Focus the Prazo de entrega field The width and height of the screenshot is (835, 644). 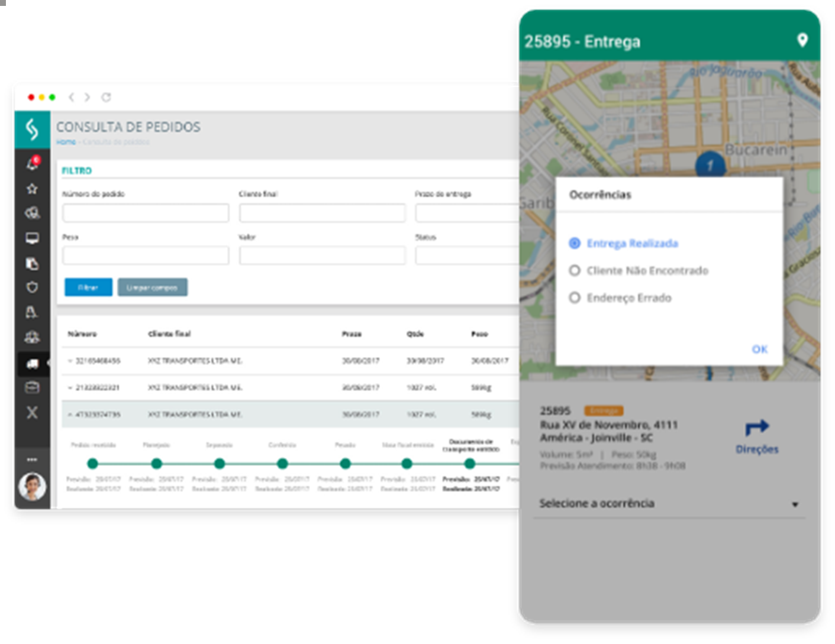467,213
